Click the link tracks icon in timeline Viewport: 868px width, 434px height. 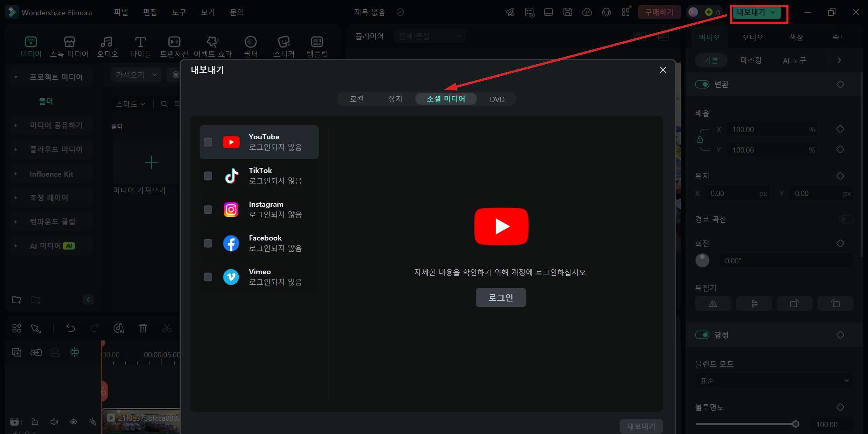pos(36,352)
